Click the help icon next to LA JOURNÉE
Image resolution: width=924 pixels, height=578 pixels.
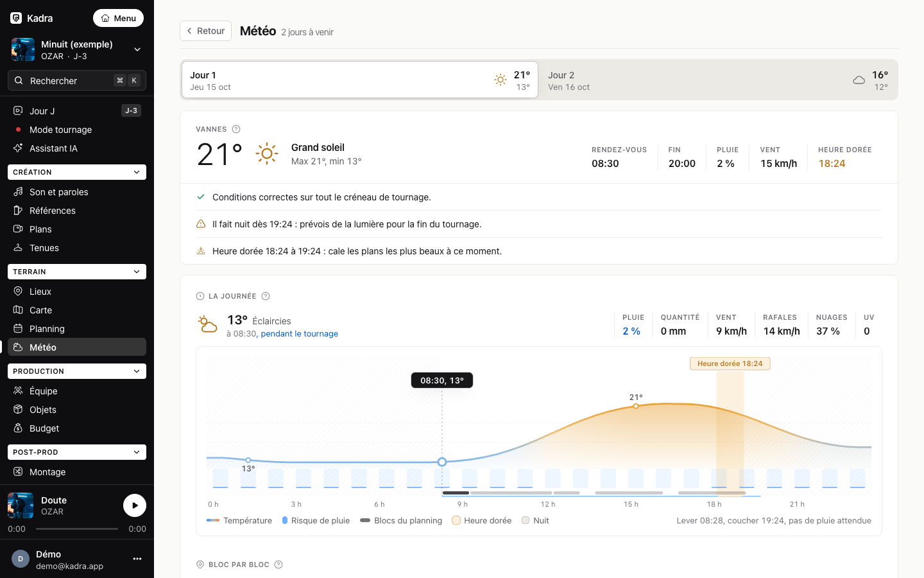click(x=266, y=296)
